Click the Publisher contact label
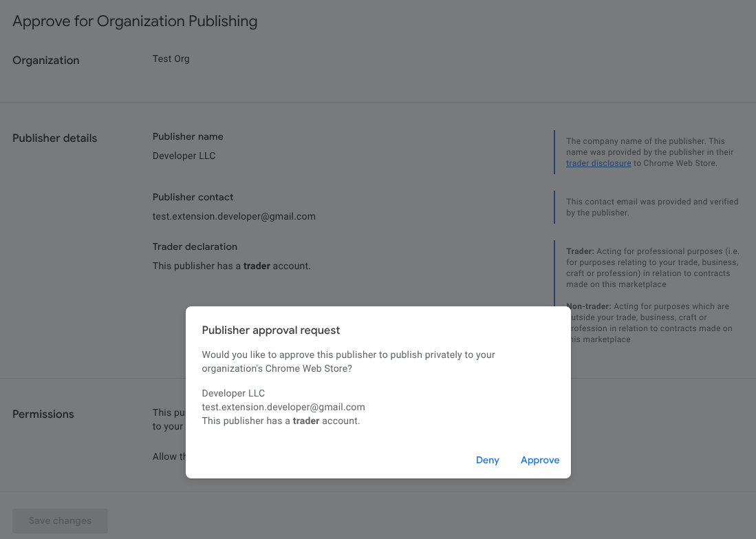 point(193,197)
